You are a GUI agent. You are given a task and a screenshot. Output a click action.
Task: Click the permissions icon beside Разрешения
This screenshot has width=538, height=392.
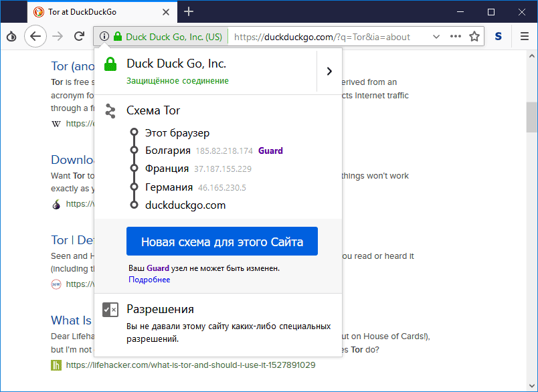click(110, 310)
